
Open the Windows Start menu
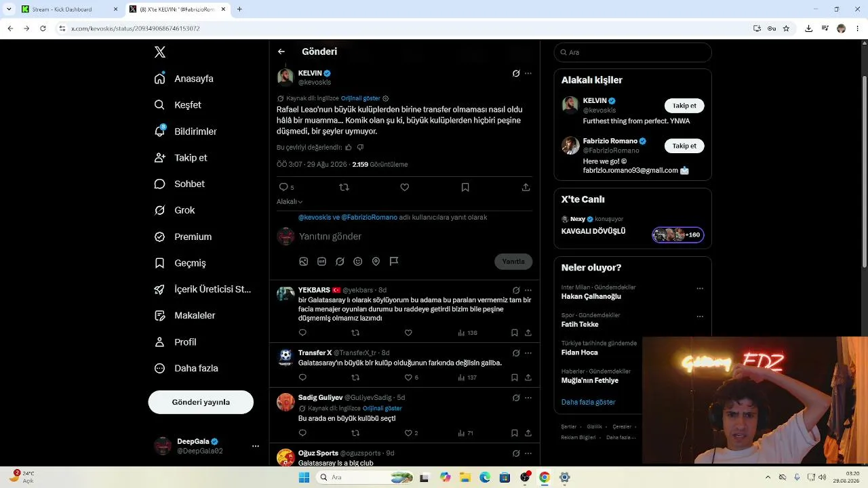pos(304,478)
